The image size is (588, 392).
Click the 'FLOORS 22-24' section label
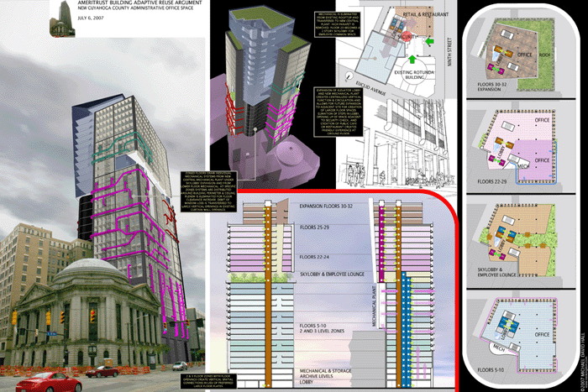click(315, 257)
